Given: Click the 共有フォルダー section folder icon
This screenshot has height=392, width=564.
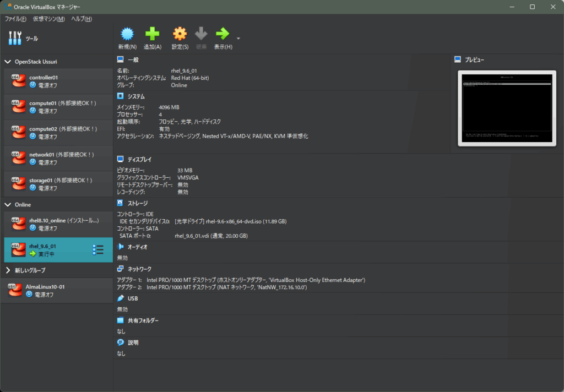Looking at the screenshot, I should [x=120, y=320].
